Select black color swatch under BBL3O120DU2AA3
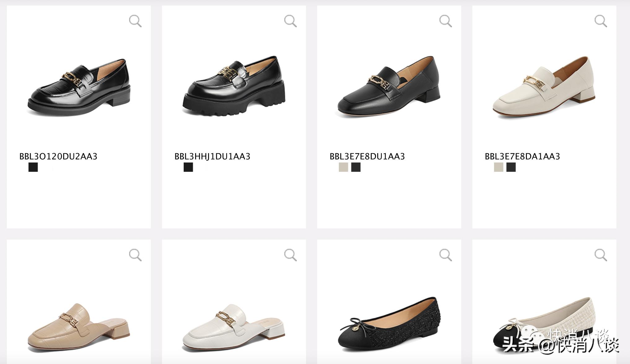 (33, 167)
